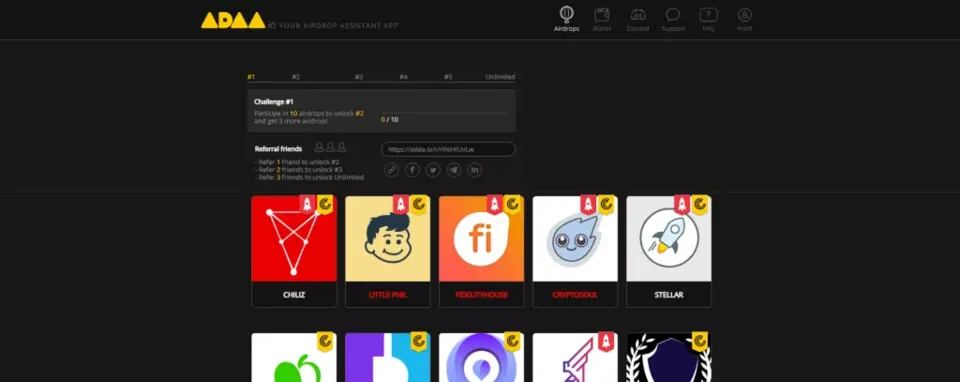Open the CryptoSoul airdrop card image
Image resolution: width=960 pixels, height=382 pixels.
click(575, 239)
